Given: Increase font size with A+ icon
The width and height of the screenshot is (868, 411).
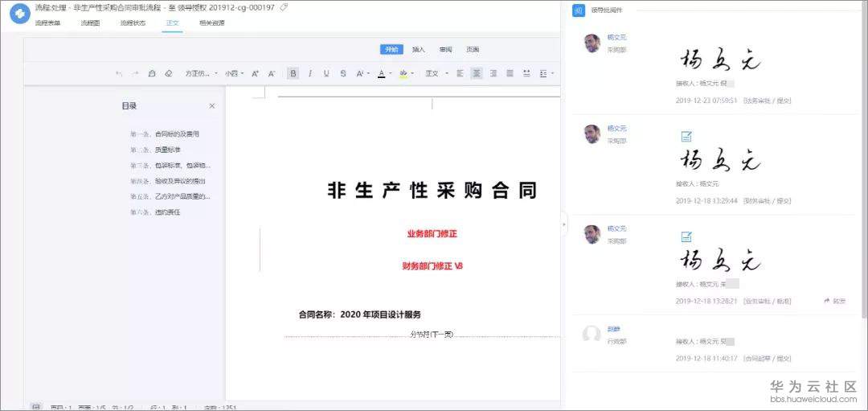Looking at the screenshot, I should tap(256, 73).
